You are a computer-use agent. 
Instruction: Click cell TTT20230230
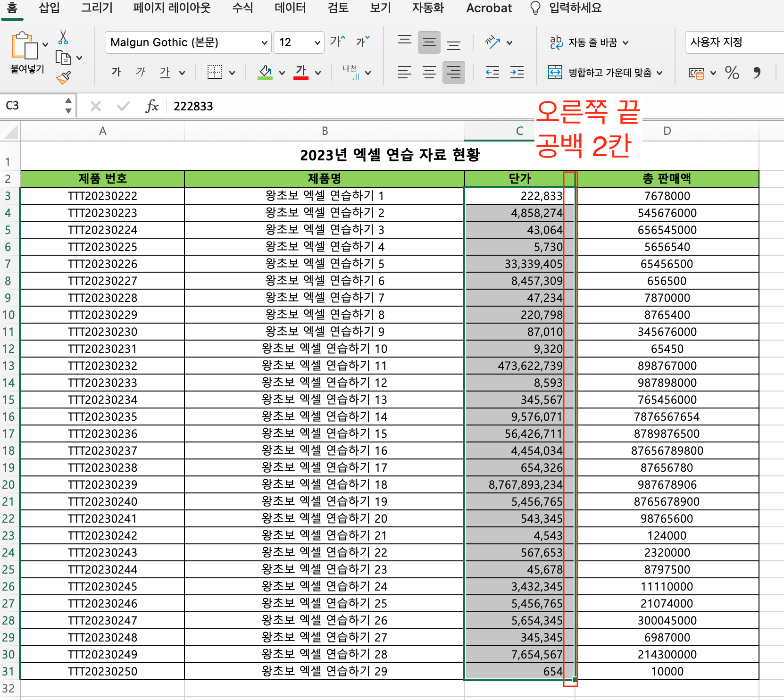(x=102, y=332)
